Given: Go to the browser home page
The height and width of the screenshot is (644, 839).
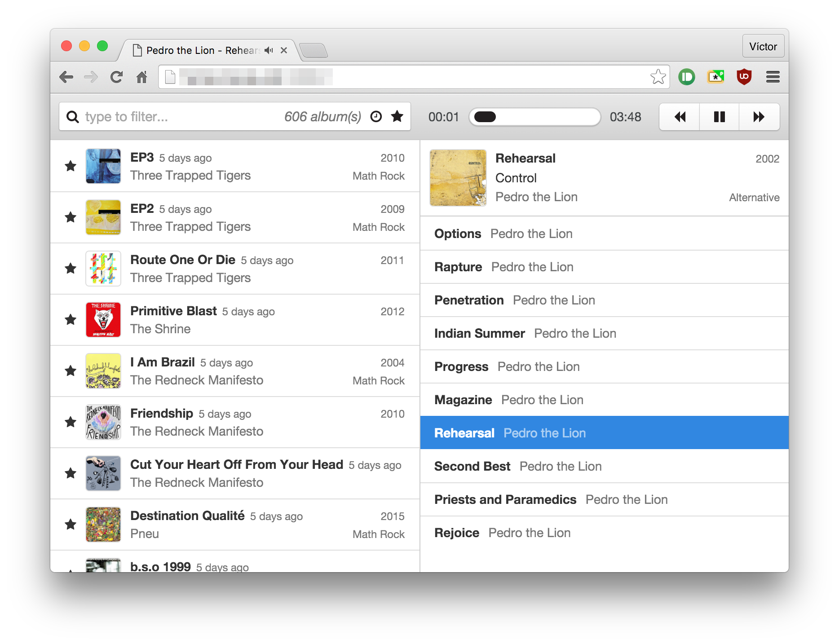Looking at the screenshot, I should [x=142, y=77].
